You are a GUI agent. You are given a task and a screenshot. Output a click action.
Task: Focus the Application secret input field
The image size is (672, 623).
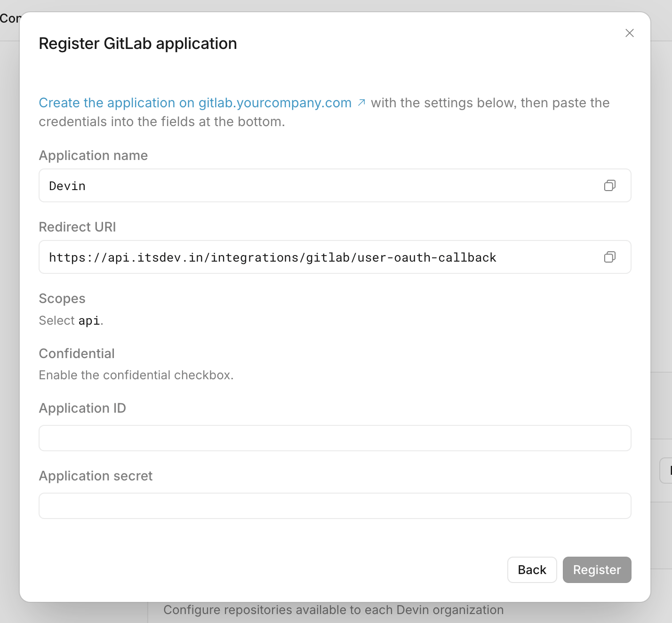click(x=335, y=506)
